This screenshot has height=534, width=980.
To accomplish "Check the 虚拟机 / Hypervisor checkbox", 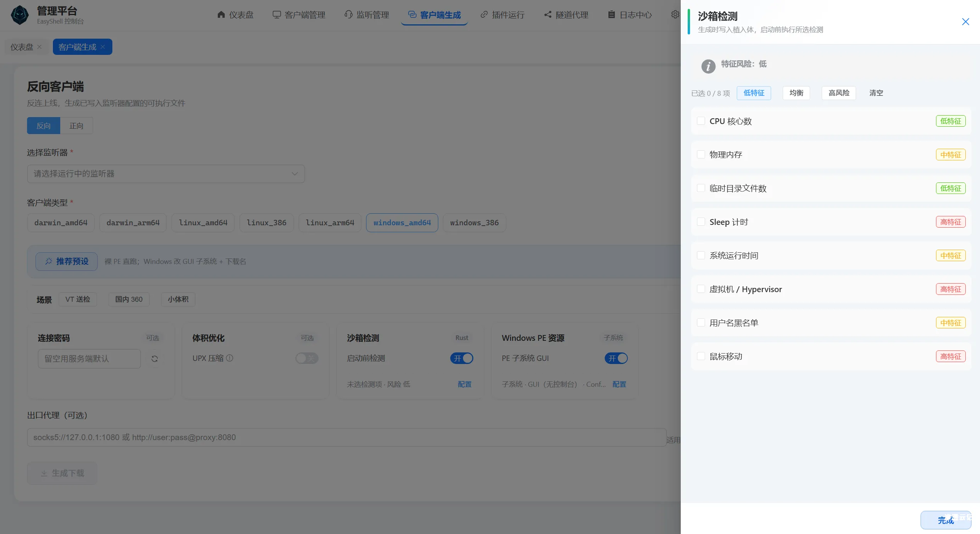I will pyautogui.click(x=701, y=289).
